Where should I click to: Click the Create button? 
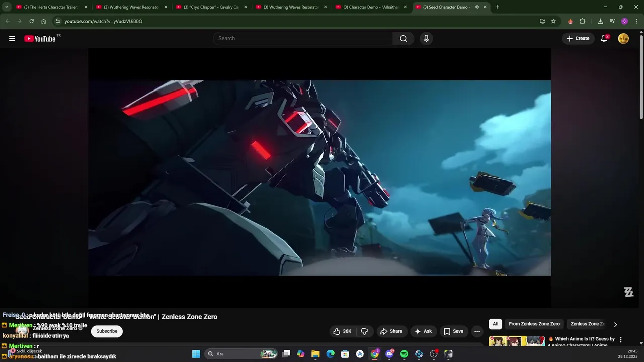tap(578, 39)
